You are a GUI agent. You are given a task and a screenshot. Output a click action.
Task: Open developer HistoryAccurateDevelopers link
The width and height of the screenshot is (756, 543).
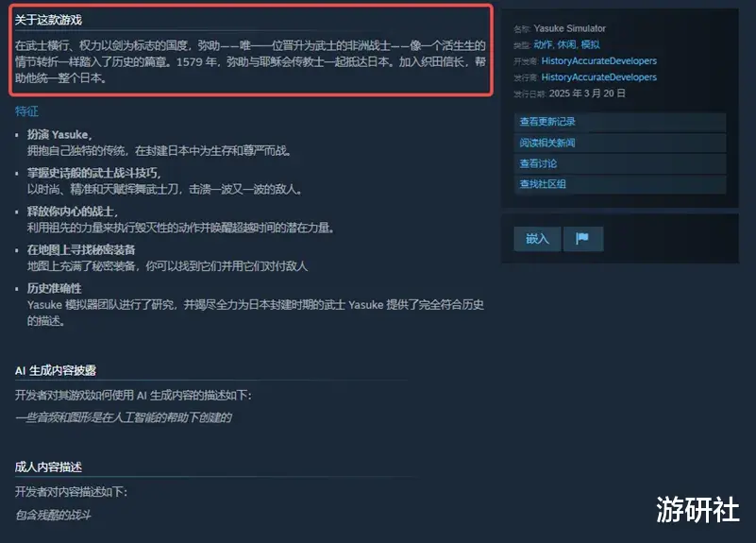pyautogui.click(x=598, y=61)
